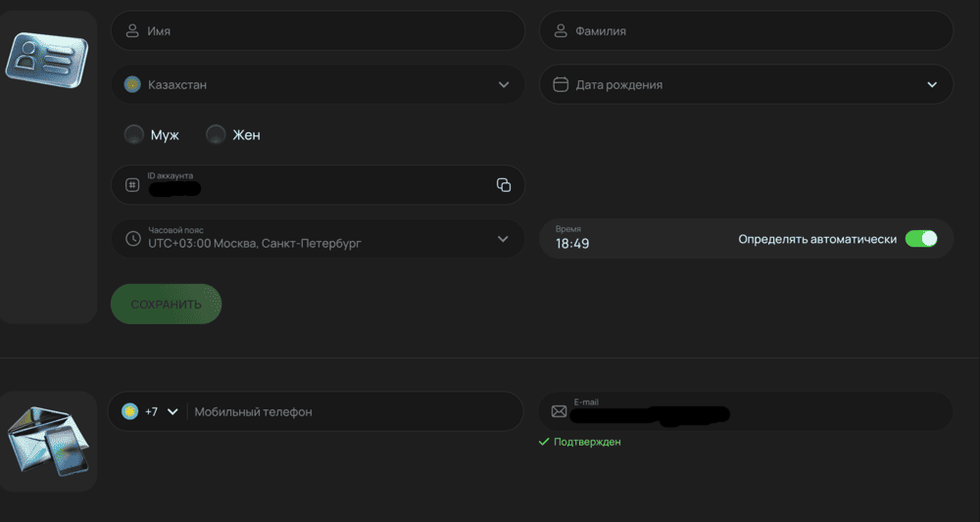Screen dimensions: 980x522
Task: Click the Kazakhstan flag in the country field
Action: tap(132, 85)
